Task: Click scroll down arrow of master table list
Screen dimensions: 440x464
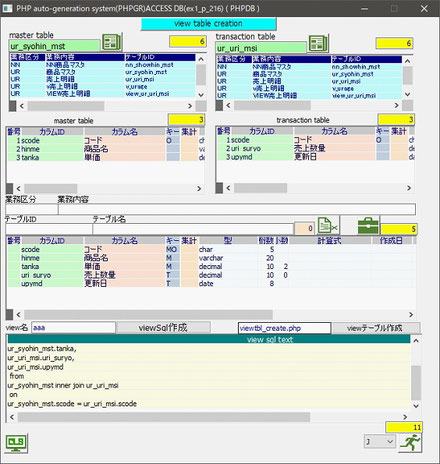Action: click(x=201, y=95)
